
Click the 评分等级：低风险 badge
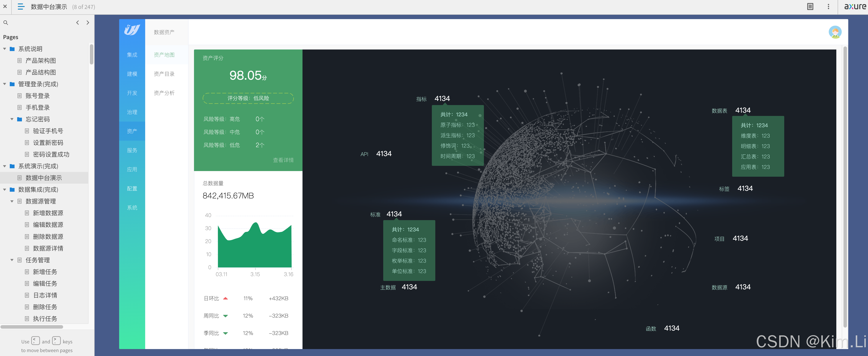[248, 98]
